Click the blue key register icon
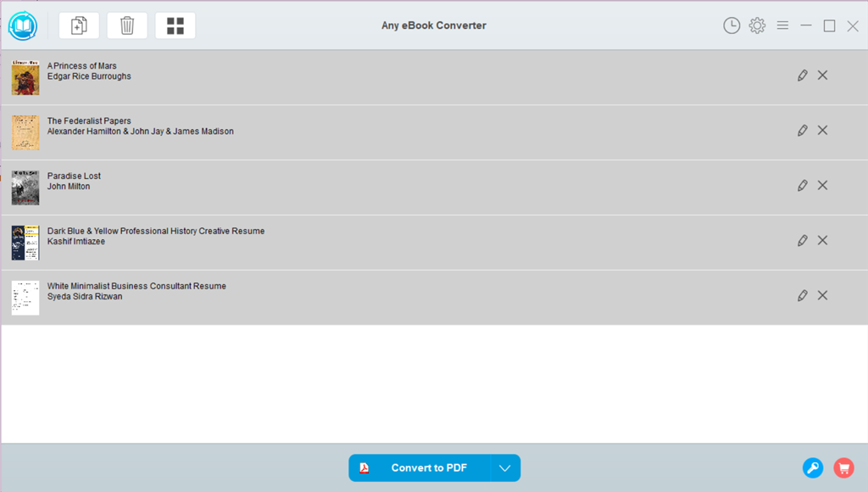 pyautogui.click(x=813, y=468)
